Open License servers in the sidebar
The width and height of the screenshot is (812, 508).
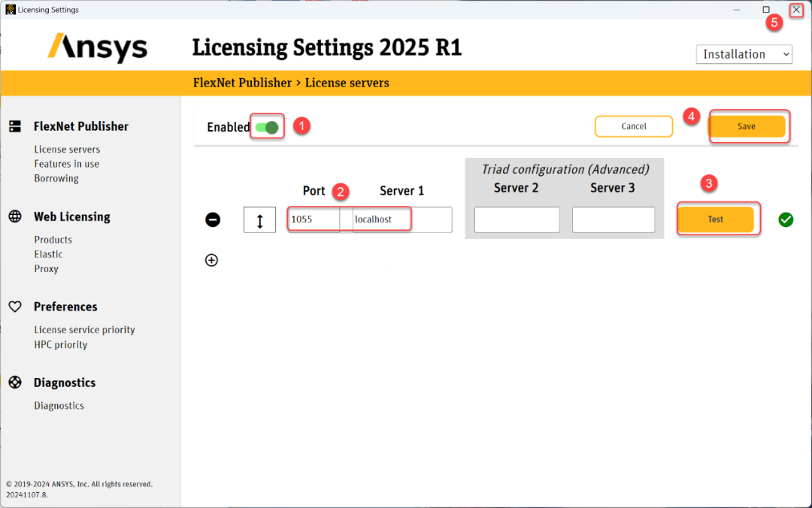coord(68,149)
